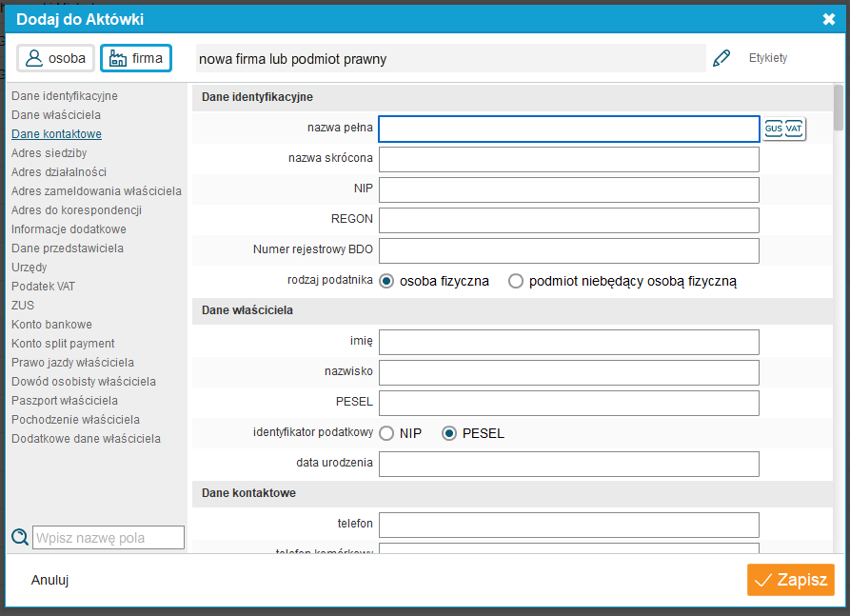Viewport: 850px width, 616px height.
Task: Select the firma button
Action: point(136,58)
